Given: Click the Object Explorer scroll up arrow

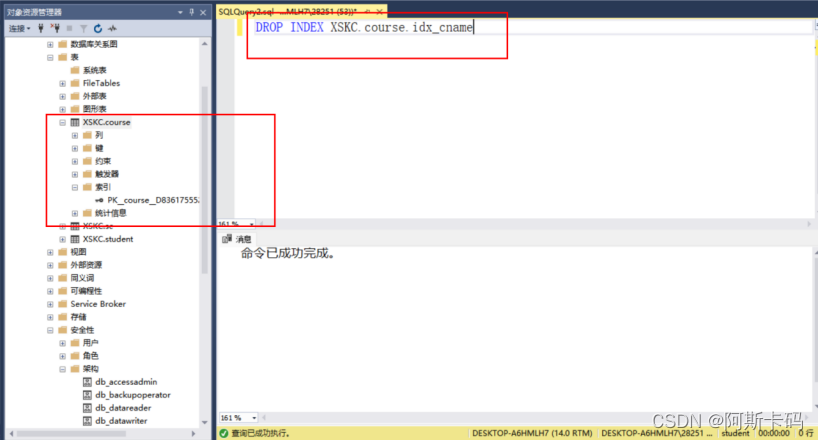Looking at the screenshot, I should coord(204,44).
